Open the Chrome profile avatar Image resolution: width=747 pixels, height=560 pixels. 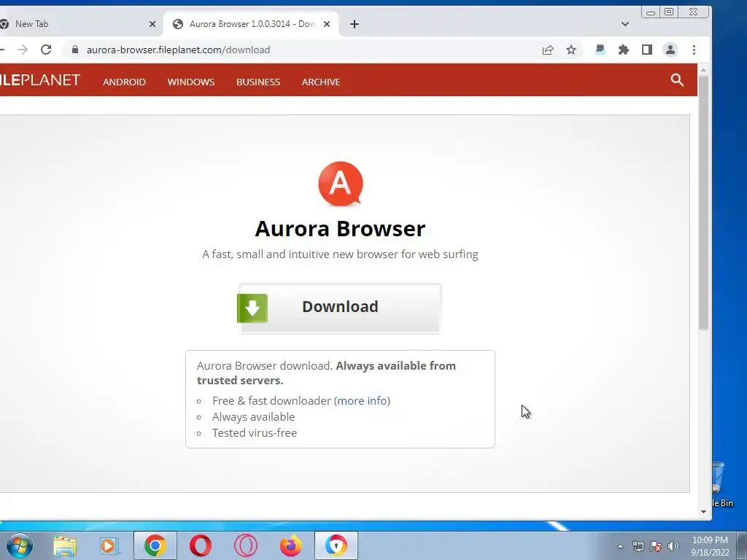670,50
